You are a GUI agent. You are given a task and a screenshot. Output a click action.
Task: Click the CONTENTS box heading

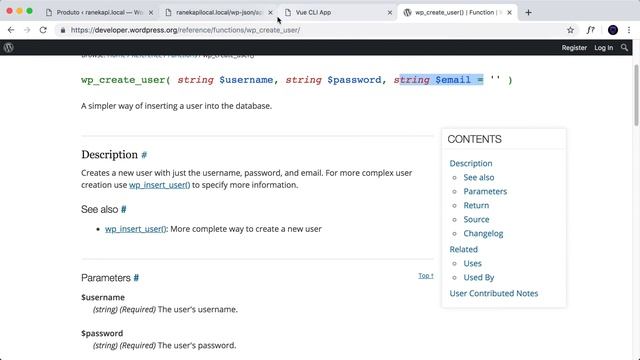tap(474, 139)
